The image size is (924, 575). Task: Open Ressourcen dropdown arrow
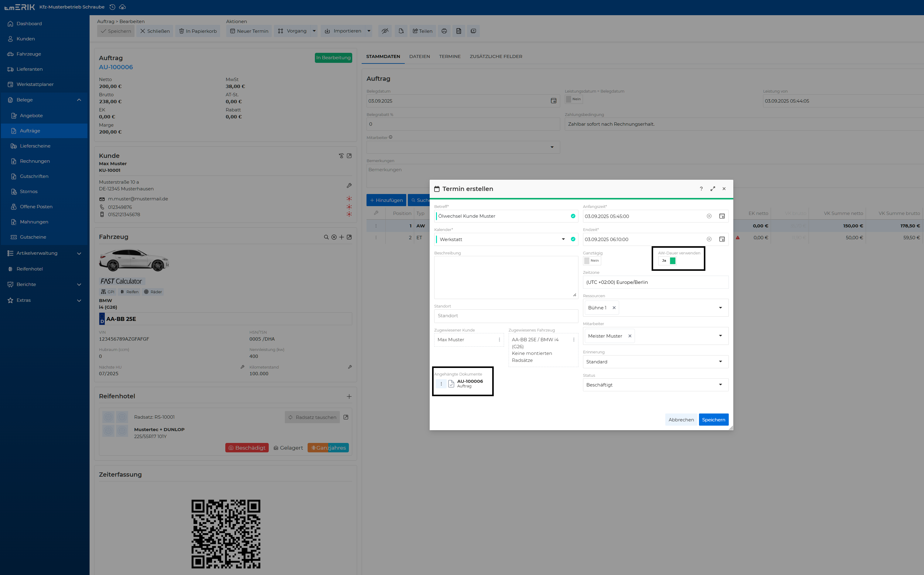click(x=720, y=308)
